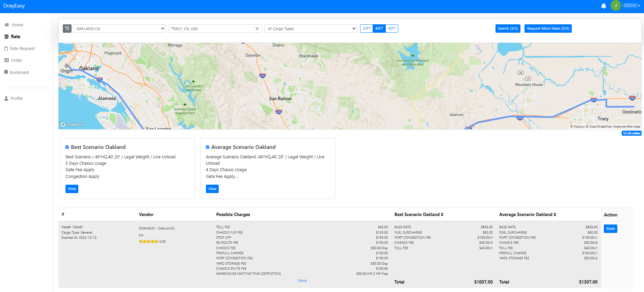Click the green user avatar icon
Image resolution: width=644 pixels, height=292 pixels.
point(615,6)
